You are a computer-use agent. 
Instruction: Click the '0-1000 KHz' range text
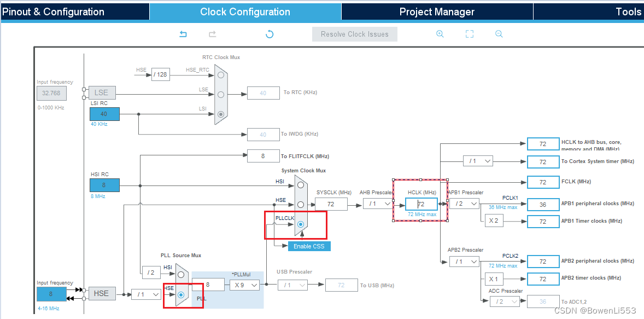pyautogui.click(x=50, y=108)
